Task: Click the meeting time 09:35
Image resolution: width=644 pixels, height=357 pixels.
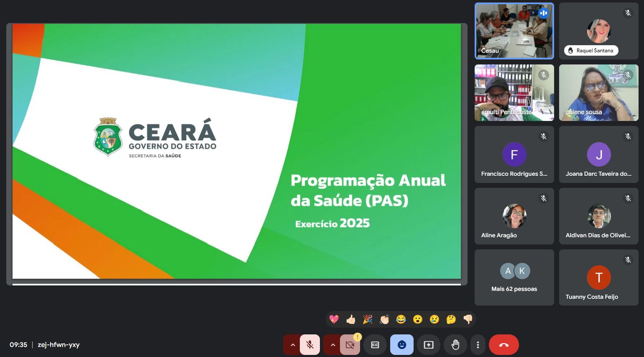Action: point(18,345)
